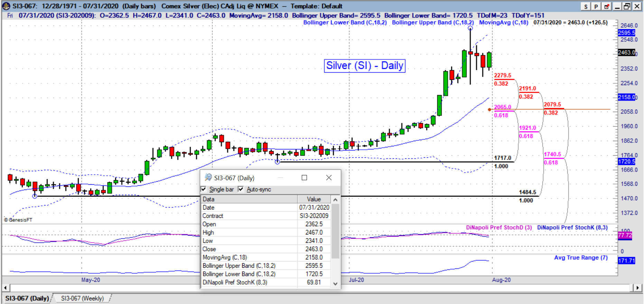The height and width of the screenshot is (304, 644).
Task: Select the Low row value 2341.0
Action: tap(314, 241)
